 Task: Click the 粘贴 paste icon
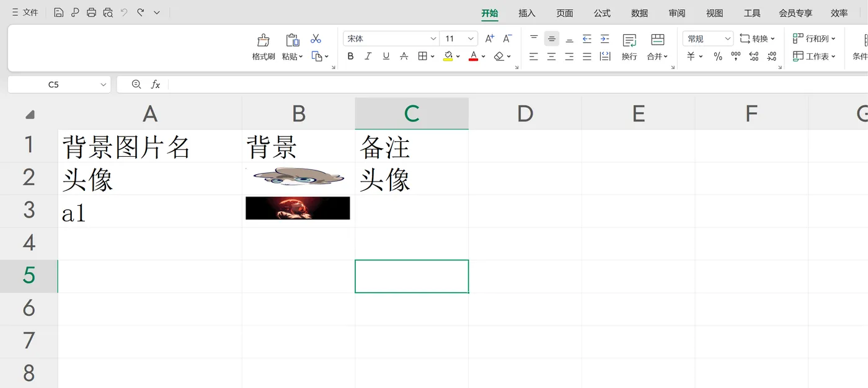coord(292,40)
